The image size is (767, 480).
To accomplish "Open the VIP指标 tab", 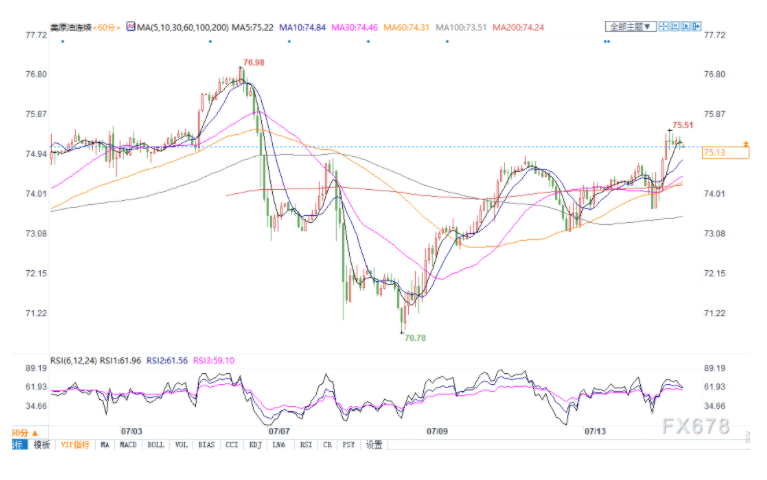I will 74,444.
